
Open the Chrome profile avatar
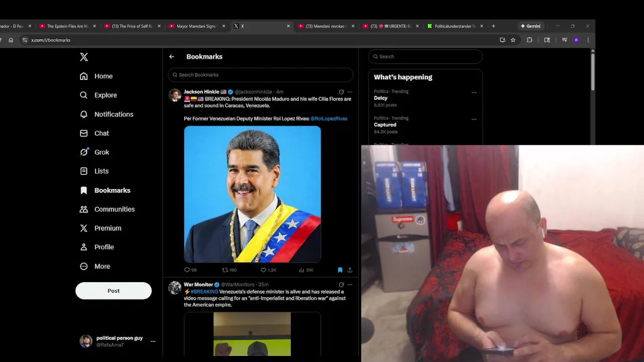[576, 40]
